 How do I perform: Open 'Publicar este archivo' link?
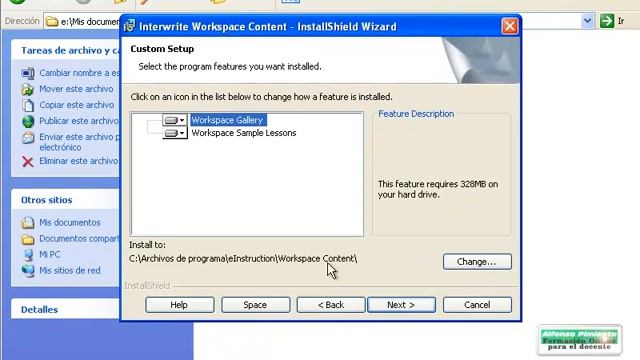click(79, 121)
